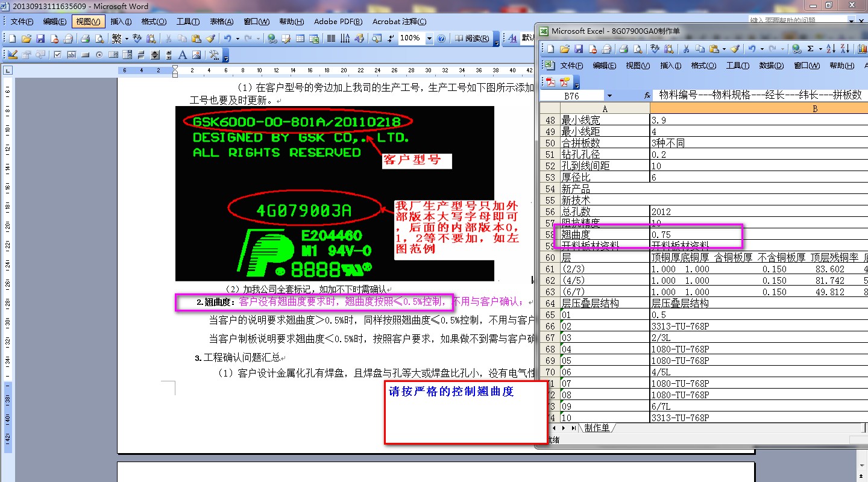868x482 pixels.
Task: Click Print icon in Word toolbar
Action: click(85, 39)
